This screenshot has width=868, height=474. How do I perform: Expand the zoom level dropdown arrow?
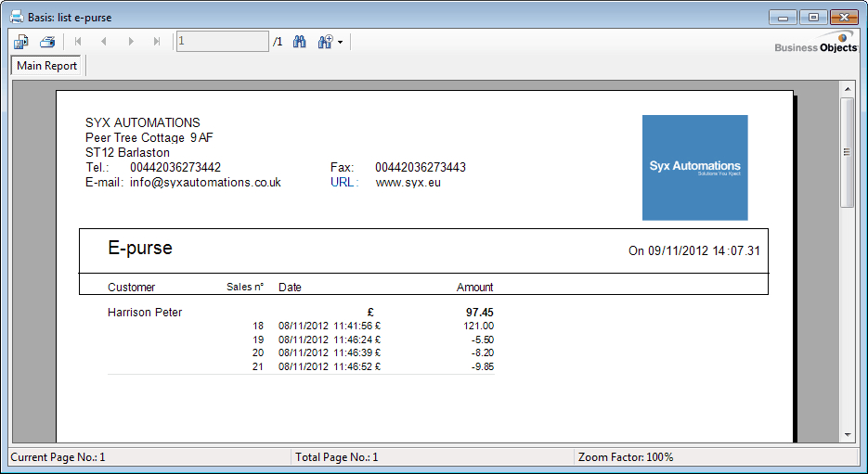[341, 43]
